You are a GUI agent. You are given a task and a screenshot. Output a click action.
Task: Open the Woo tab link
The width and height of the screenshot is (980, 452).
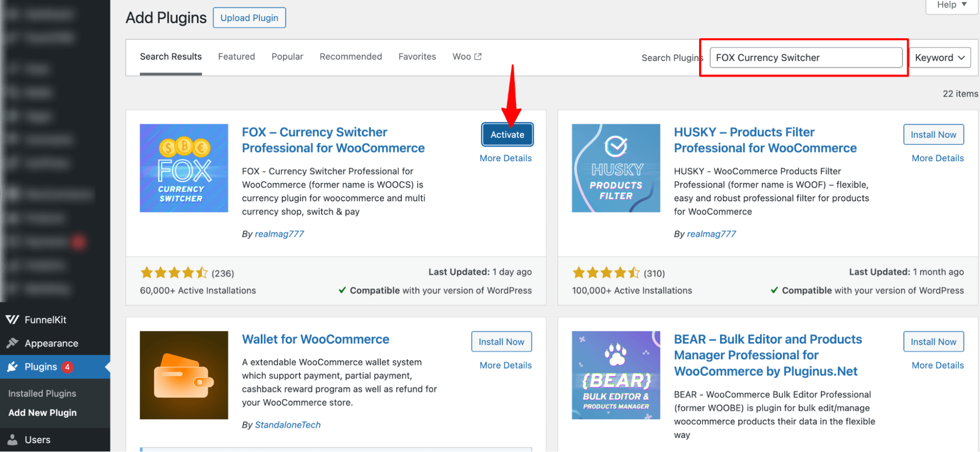pyautogui.click(x=467, y=57)
